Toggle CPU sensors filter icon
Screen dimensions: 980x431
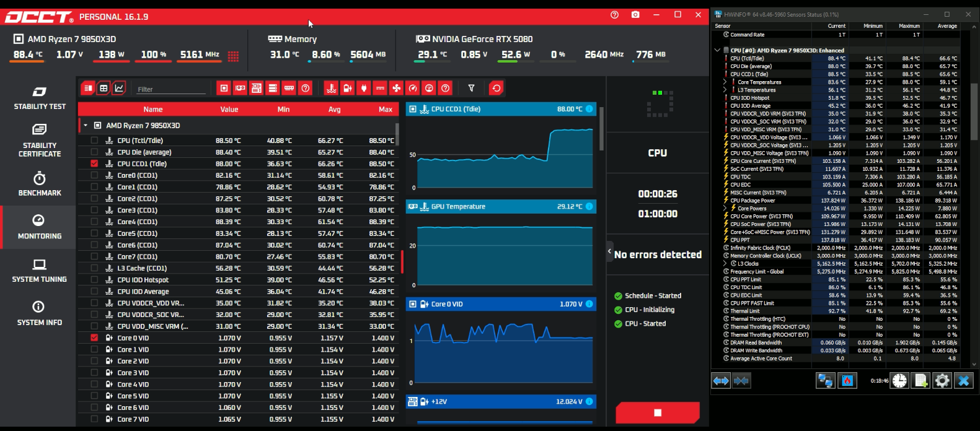(x=224, y=89)
